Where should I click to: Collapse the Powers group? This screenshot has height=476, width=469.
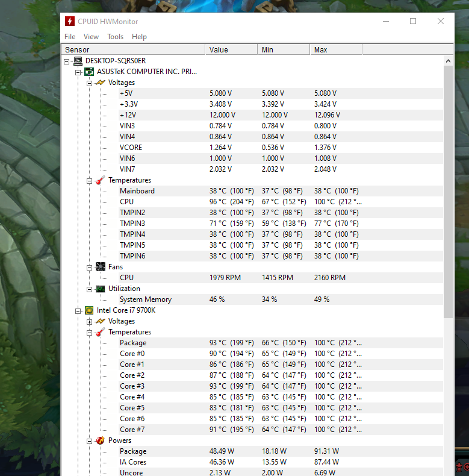pyautogui.click(x=89, y=442)
